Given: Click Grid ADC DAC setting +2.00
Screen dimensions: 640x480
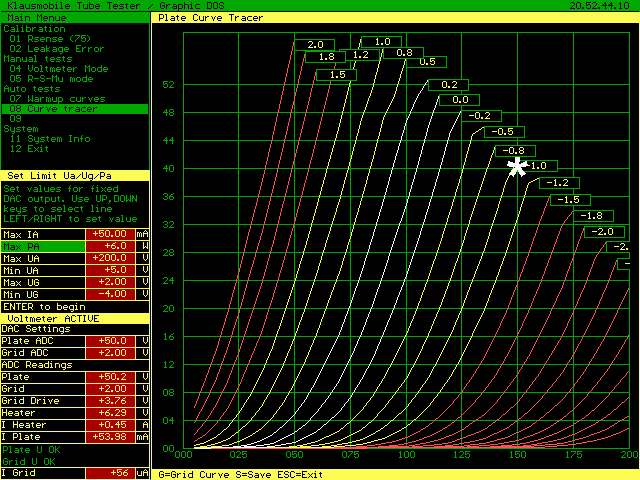Looking at the screenshot, I should tap(110, 353).
